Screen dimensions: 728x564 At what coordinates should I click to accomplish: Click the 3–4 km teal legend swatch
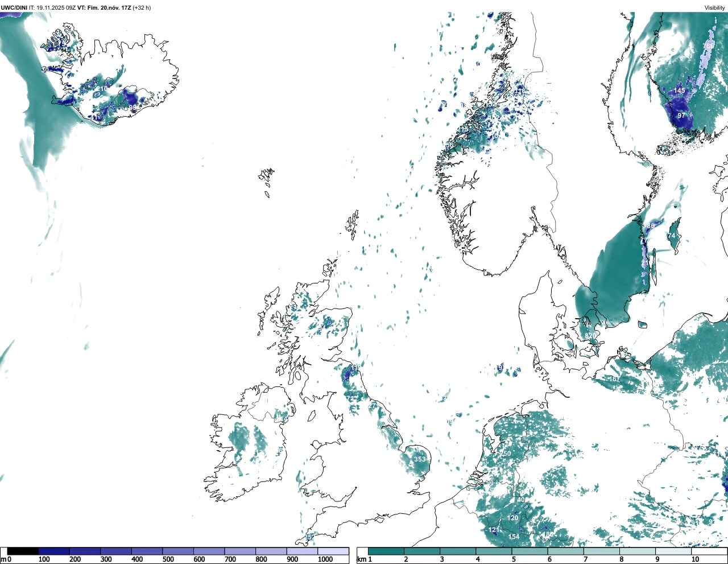point(458,551)
